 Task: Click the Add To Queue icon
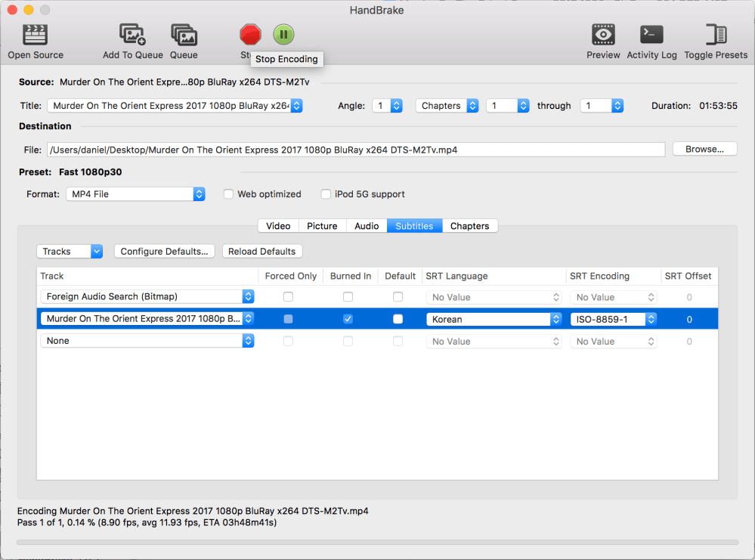[132, 35]
